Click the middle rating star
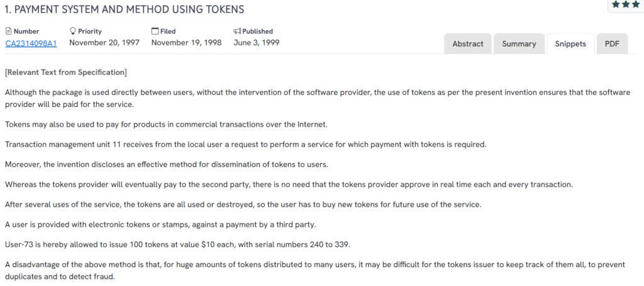Screen dimensions: 644x286 point(626,4)
